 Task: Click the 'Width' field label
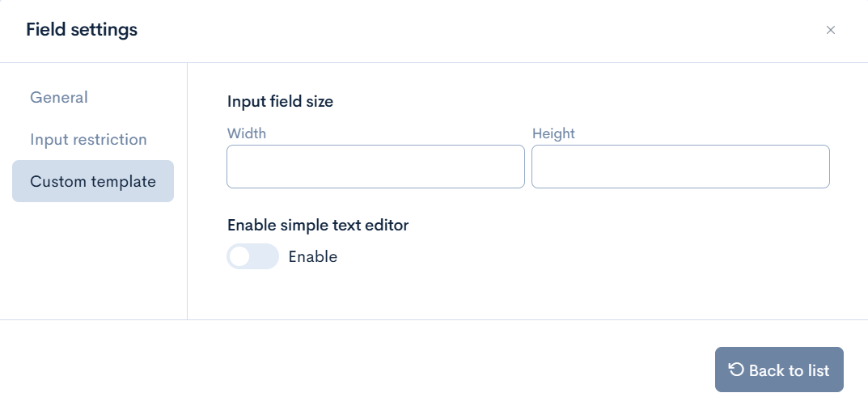pos(247,133)
